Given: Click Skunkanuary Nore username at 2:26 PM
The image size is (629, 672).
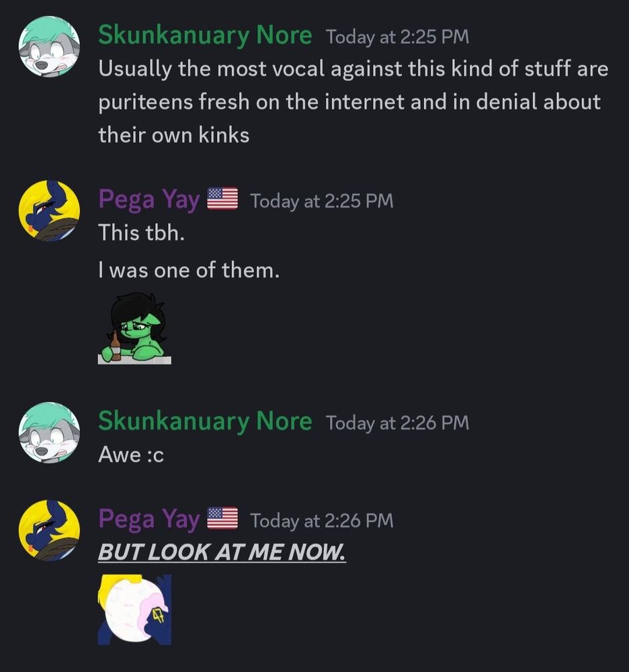Looking at the screenshot, I should [x=205, y=422].
